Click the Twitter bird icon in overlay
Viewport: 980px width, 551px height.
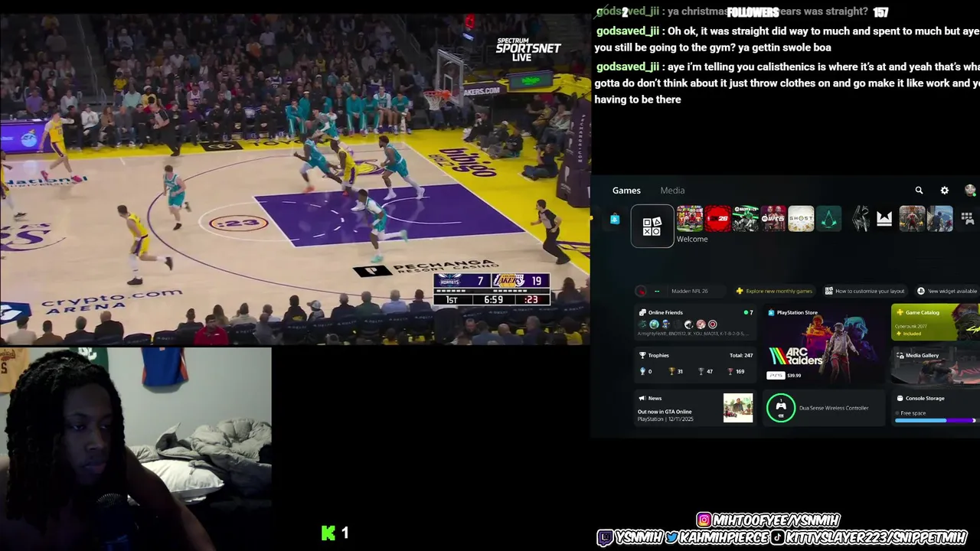point(671,538)
